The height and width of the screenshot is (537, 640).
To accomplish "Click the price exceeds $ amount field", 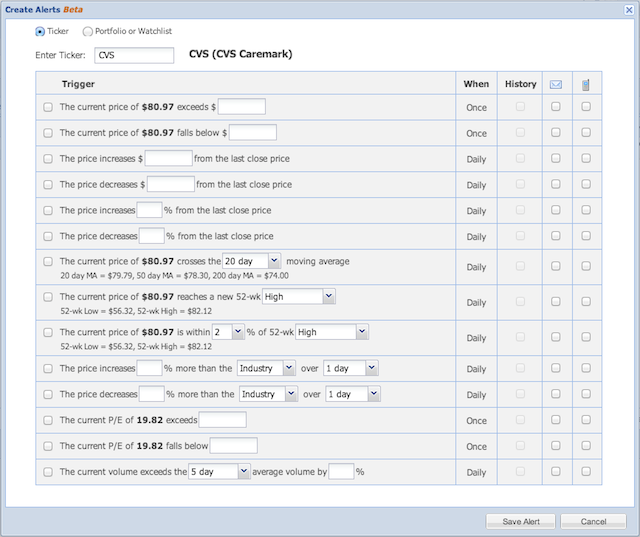I will [242, 107].
